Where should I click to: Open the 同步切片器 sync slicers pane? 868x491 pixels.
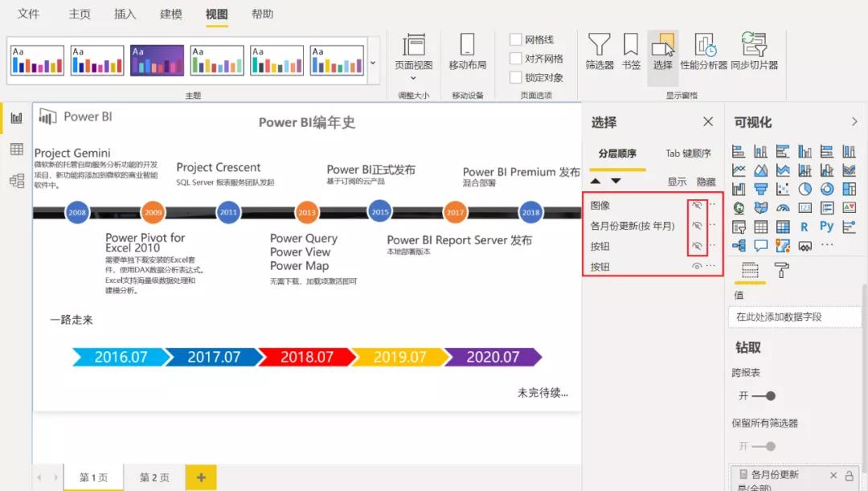(754, 51)
